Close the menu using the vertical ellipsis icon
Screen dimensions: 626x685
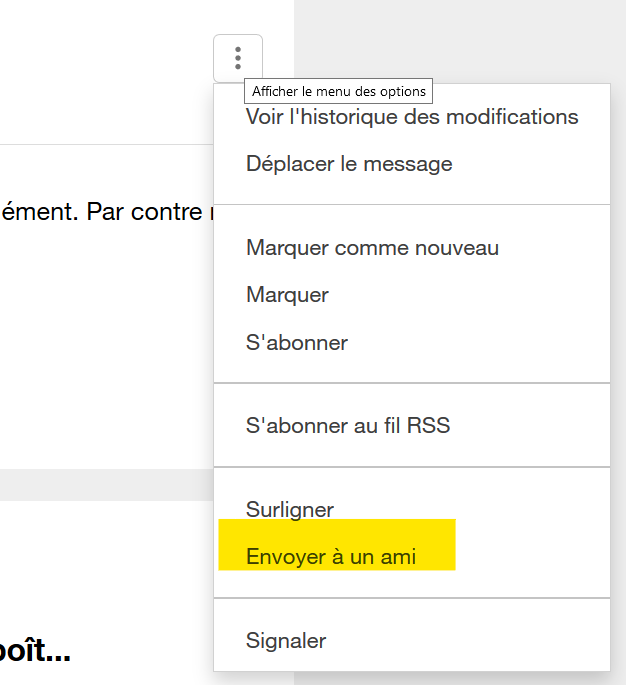point(238,58)
